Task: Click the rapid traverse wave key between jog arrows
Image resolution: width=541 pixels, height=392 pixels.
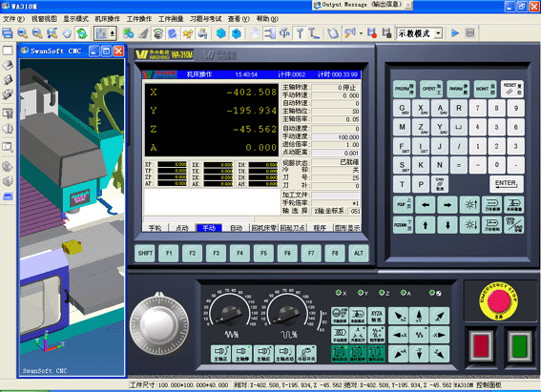Action: (x=419, y=335)
